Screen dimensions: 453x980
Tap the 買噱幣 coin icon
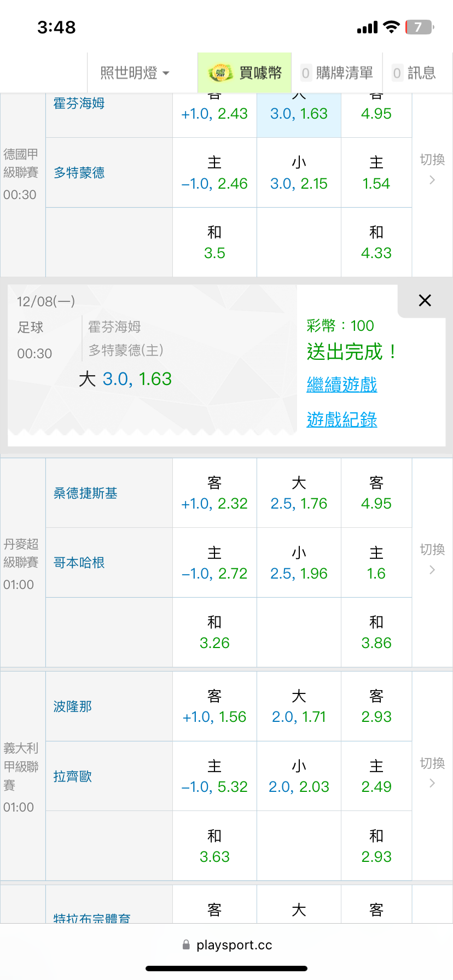220,73
